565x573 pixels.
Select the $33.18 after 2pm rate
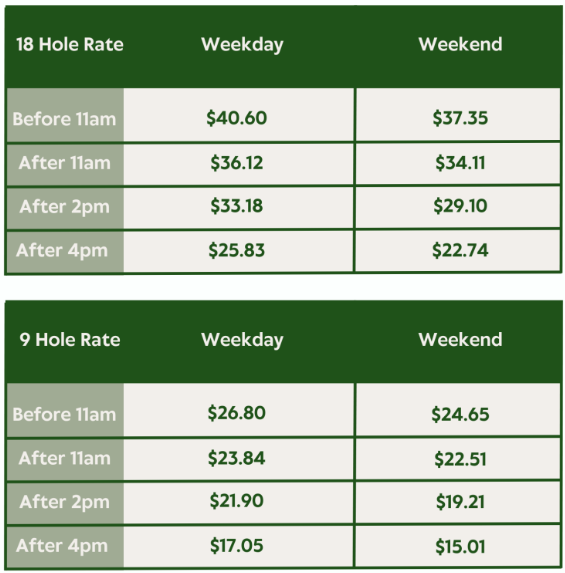coord(237,206)
